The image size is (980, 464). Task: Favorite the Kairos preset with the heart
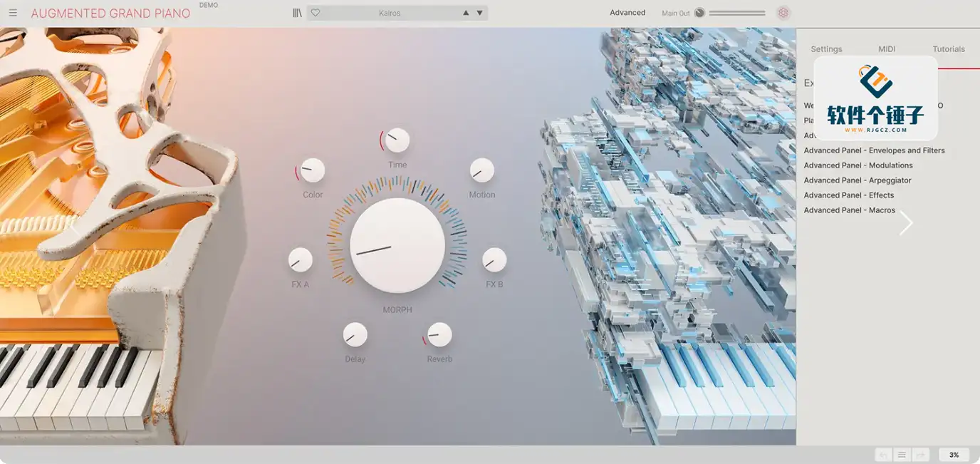tap(316, 13)
